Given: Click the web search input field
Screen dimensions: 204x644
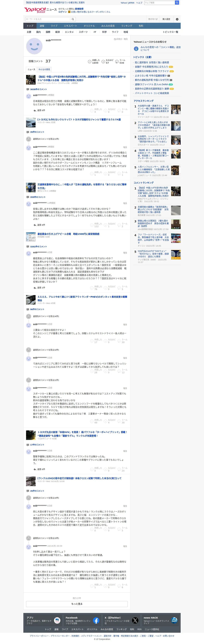Looking at the screenshot, I should pos(159,3).
